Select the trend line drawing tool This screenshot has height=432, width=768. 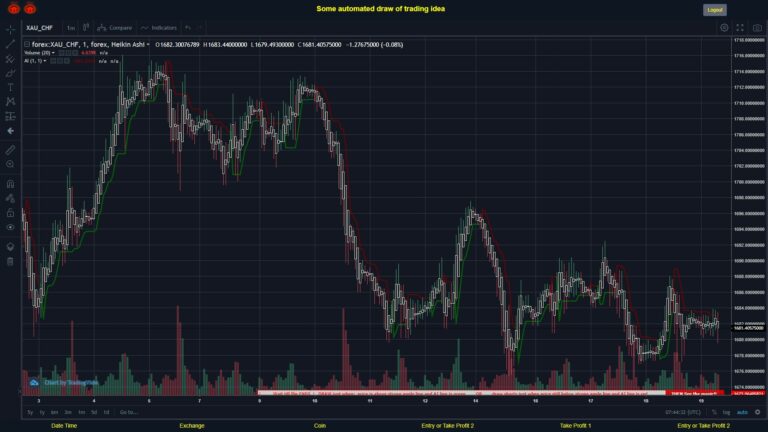click(10, 45)
